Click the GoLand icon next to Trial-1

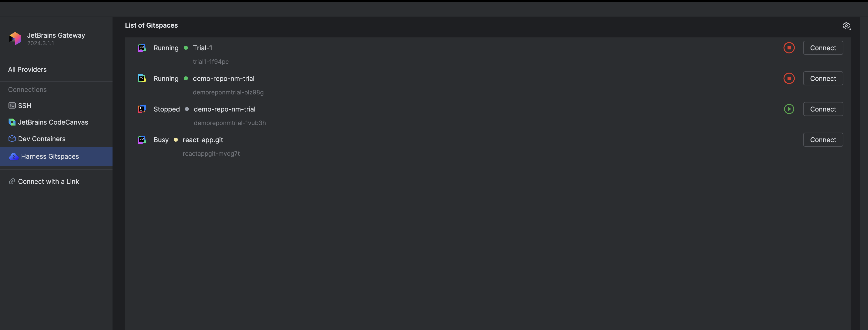141,48
